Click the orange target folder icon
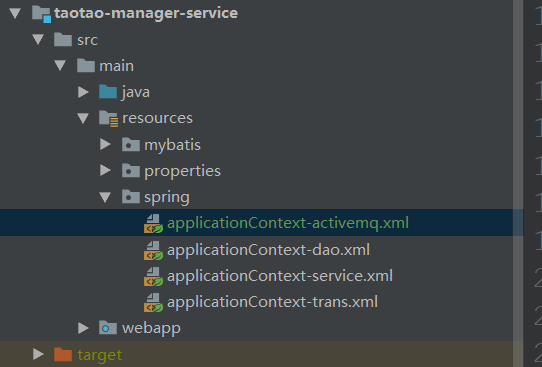542x367 pixels. [x=63, y=355]
